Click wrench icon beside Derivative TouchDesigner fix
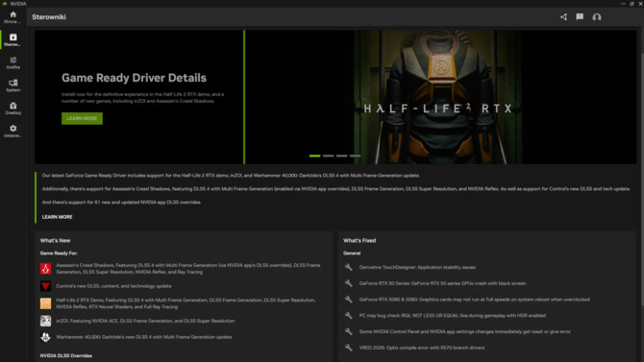 [349, 267]
